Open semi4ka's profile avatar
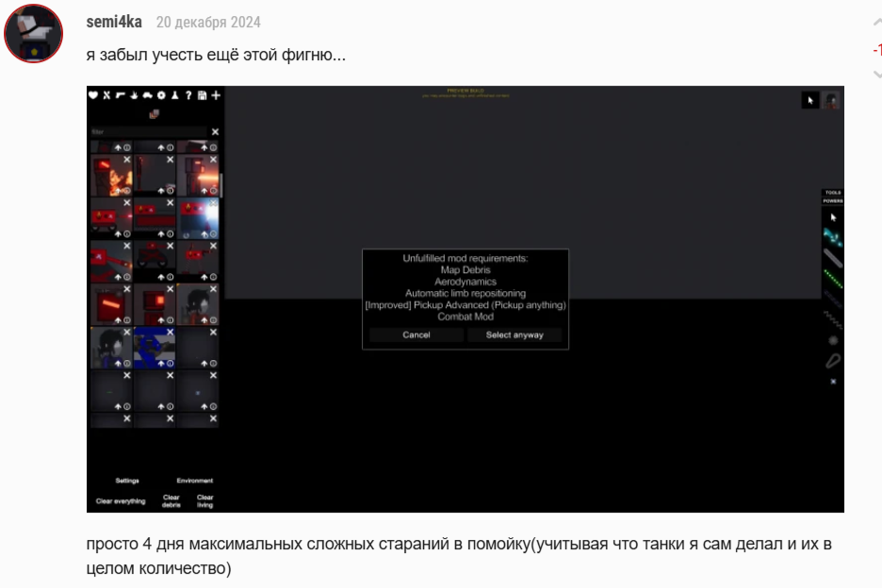 point(33,33)
